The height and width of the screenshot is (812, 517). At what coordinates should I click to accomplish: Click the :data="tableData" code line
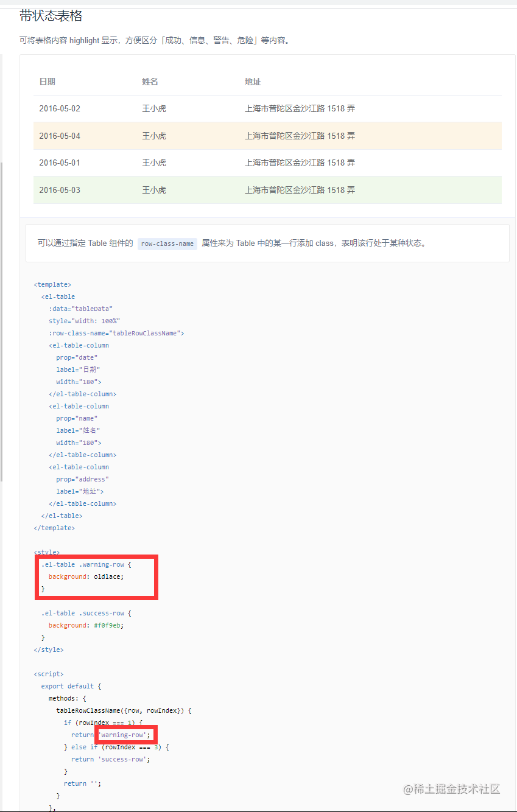[x=81, y=309]
